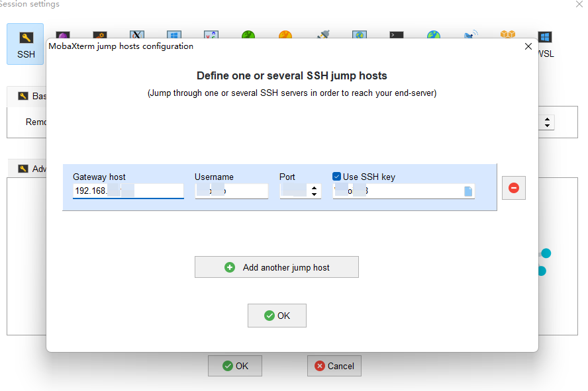Open the Advanced SSH settings tab
The height and width of the screenshot is (391, 588).
(x=32, y=169)
